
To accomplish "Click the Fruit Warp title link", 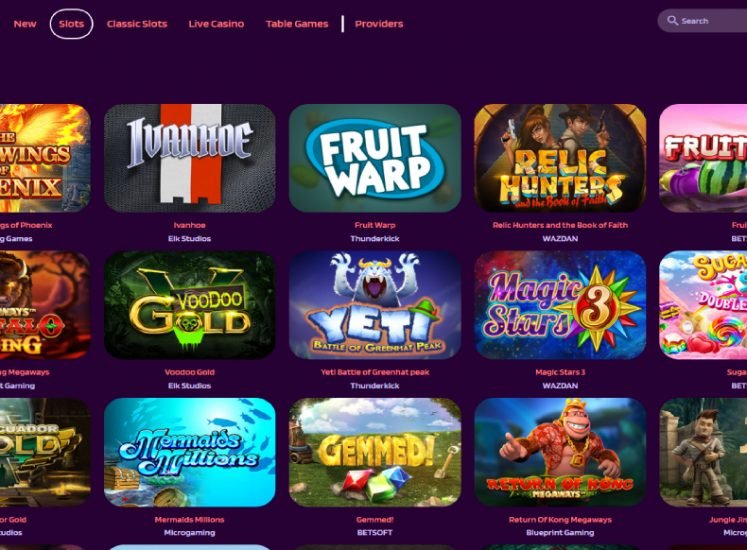I will click(375, 225).
